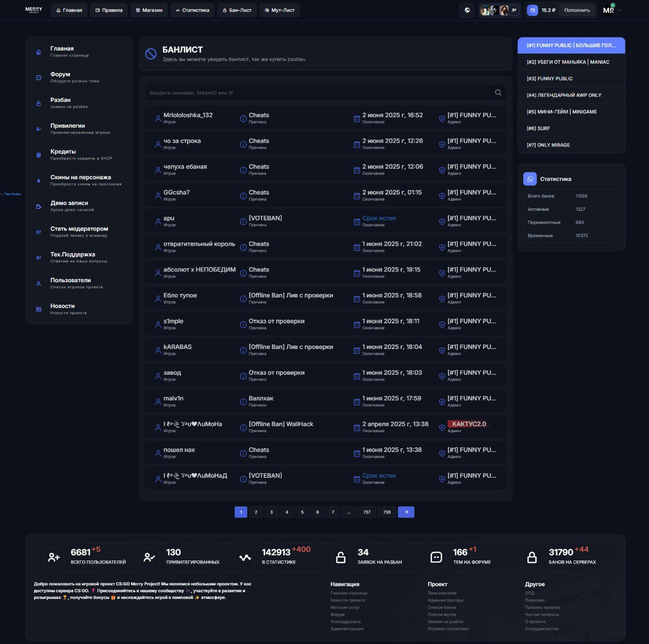
Task: Open the Частые вопросы footer link
Action: (542, 615)
